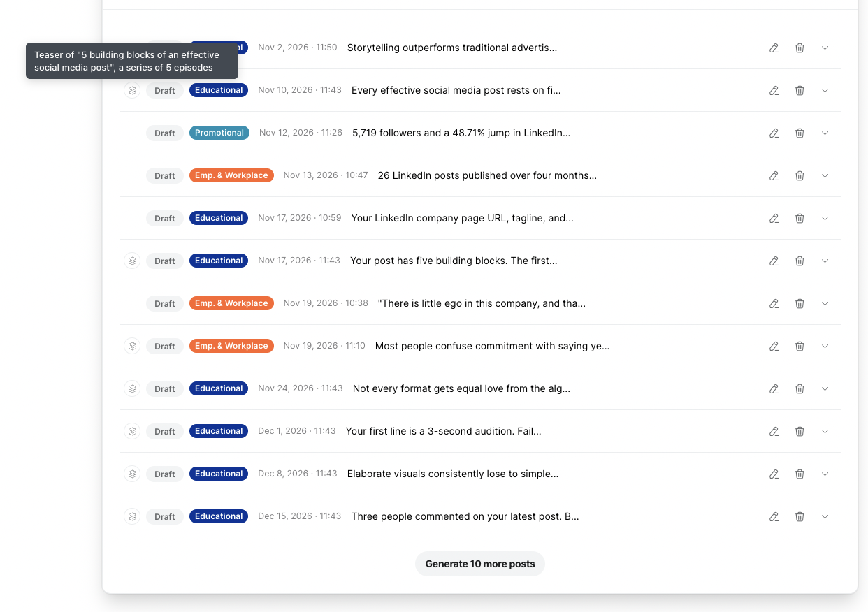The image size is (868, 612).
Task: Delete the 'Three people commented' draft
Action: tap(800, 517)
